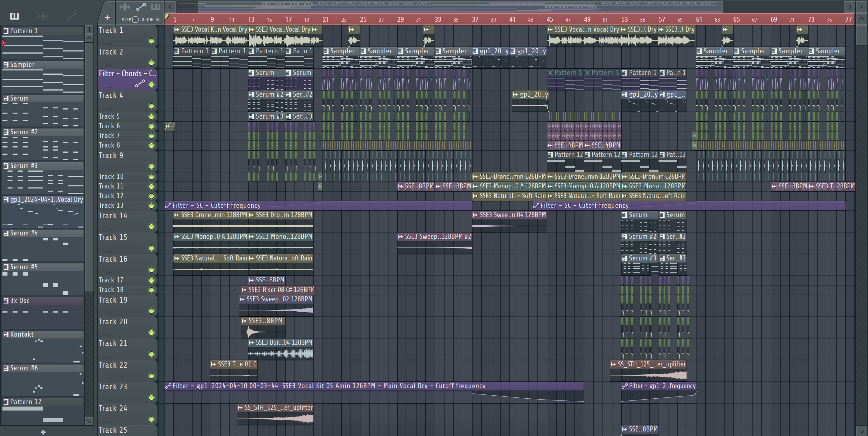Select the Sampler pattern in the picker
Viewport: 868px width, 436px height.
tap(22, 65)
